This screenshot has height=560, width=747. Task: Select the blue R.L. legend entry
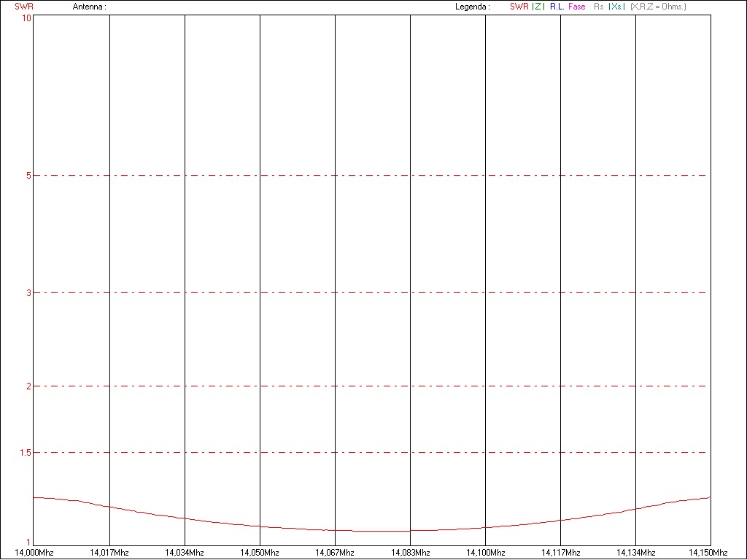[557, 7]
